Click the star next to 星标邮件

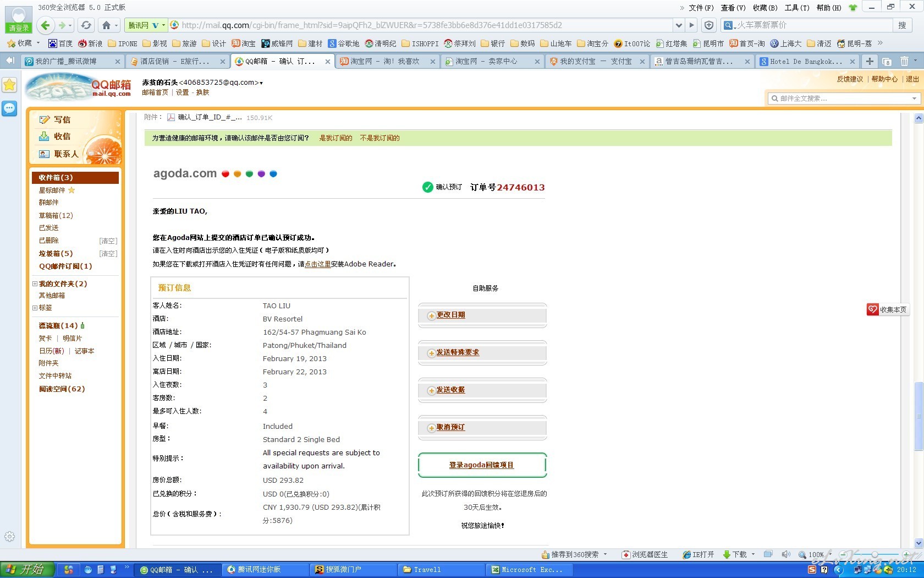(x=71, y=190)
